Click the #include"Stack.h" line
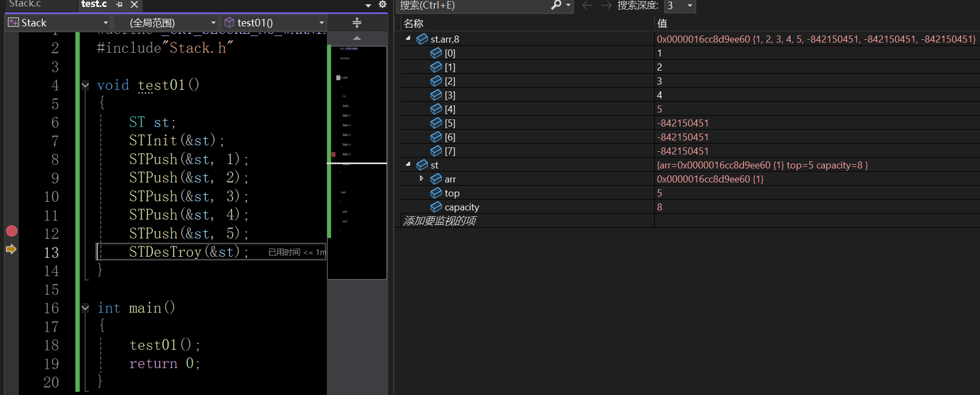 [165, 48]
